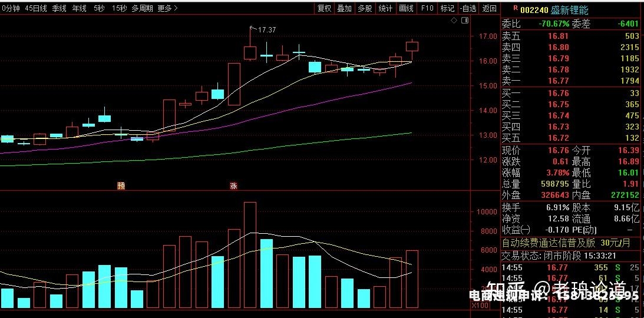The height and width of the screenshot is (318, 644).
Task: Click the panel layout icon beside the diamond
Action: [x=465, y=21]
